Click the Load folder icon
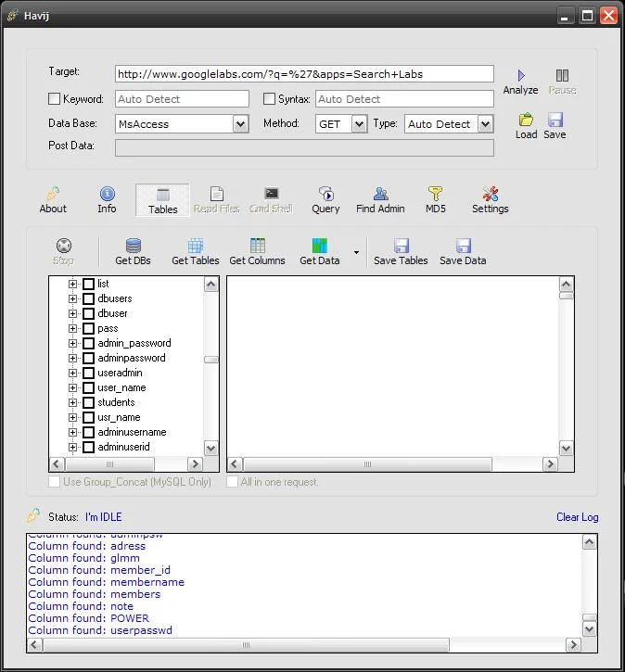The width and height of the screenshot is (625, 672). pyautogui.click(x=526, y=120)
